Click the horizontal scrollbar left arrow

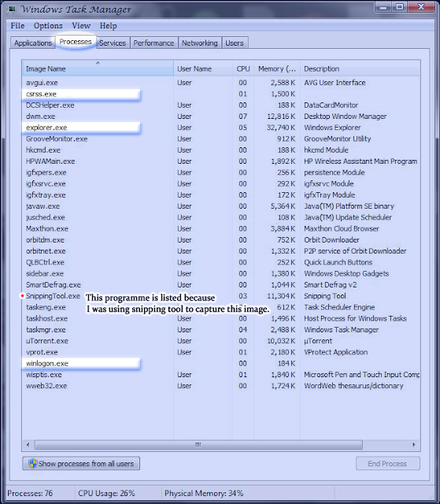[x=28, y=445]
